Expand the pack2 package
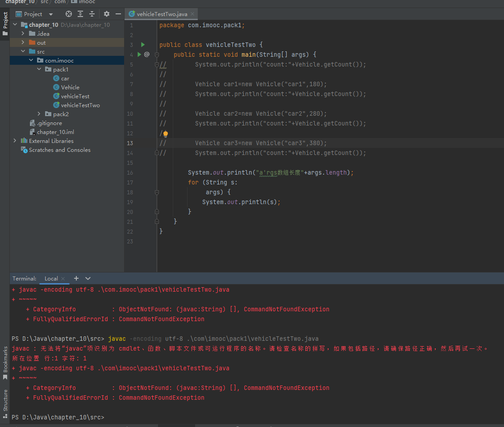The height and width of the screenshot is (427, 504). point(39,114)
